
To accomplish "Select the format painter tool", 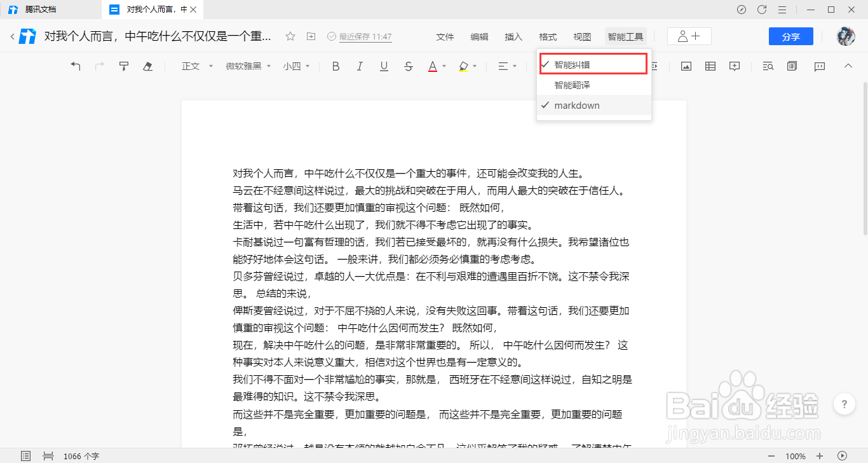I will click(x=124, y=66).
